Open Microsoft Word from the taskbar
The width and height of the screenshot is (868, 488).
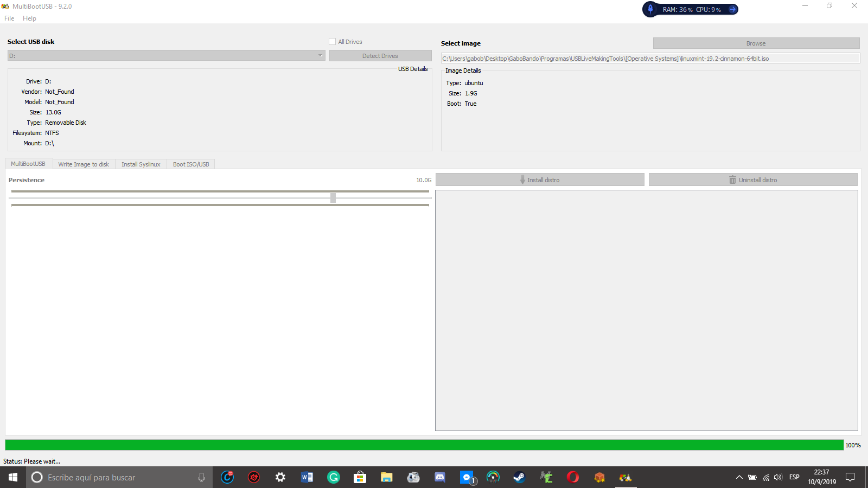307,477
